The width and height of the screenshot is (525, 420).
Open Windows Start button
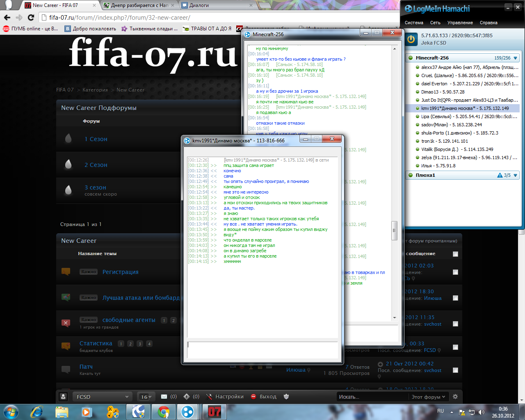pos(11,411)
